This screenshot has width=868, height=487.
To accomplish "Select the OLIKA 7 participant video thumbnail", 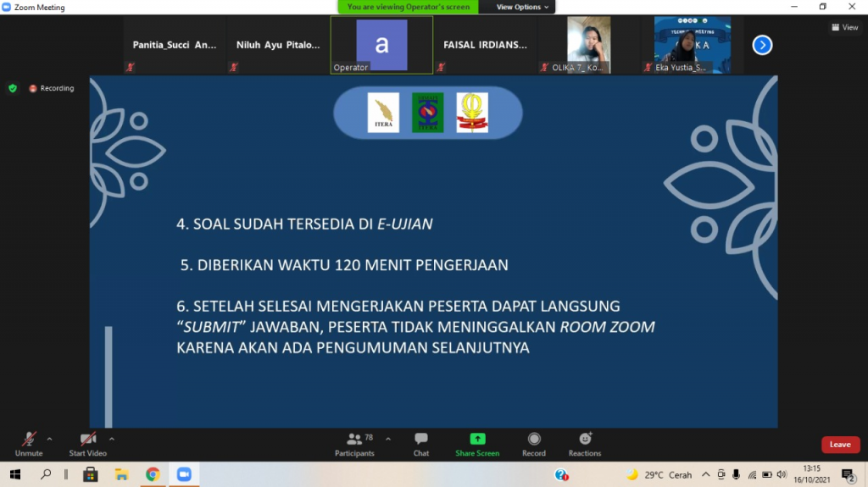I will click(588, 45).
